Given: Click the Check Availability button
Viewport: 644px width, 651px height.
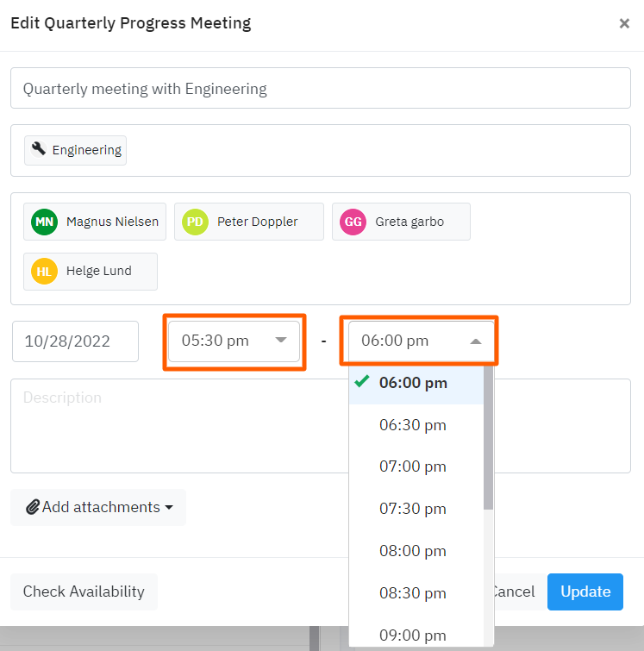Looking at the screenshot, I should coord(84,592).
